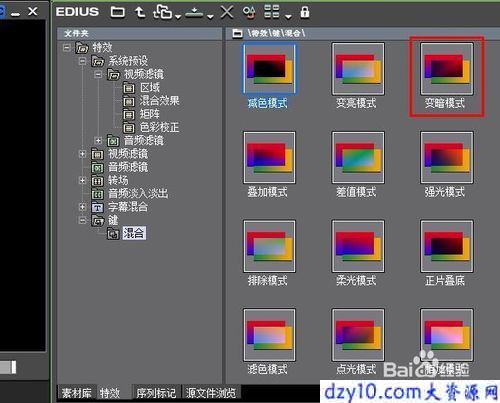Select the 排除模式 blend effect thumbnail

(269, 246)
